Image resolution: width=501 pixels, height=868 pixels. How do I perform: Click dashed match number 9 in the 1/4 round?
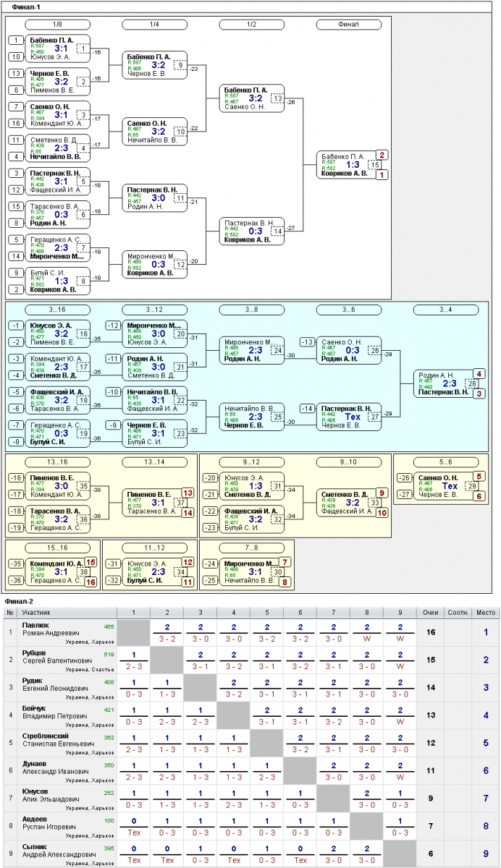pos(180,65)
